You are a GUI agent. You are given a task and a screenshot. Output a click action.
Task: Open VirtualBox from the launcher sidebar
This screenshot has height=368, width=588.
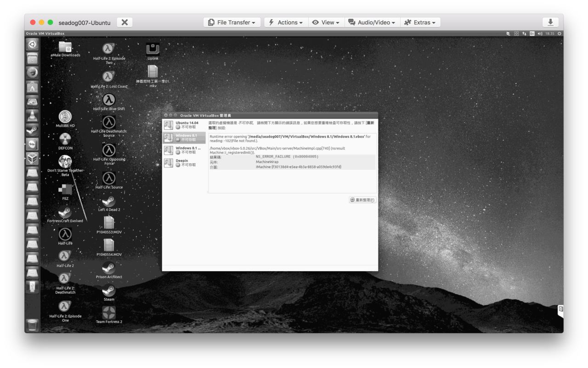pos(32,158)
